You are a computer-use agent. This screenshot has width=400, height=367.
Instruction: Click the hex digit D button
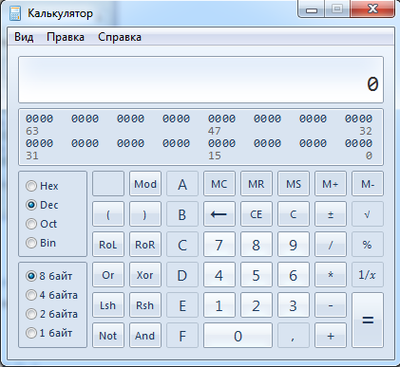click(182, 275)
